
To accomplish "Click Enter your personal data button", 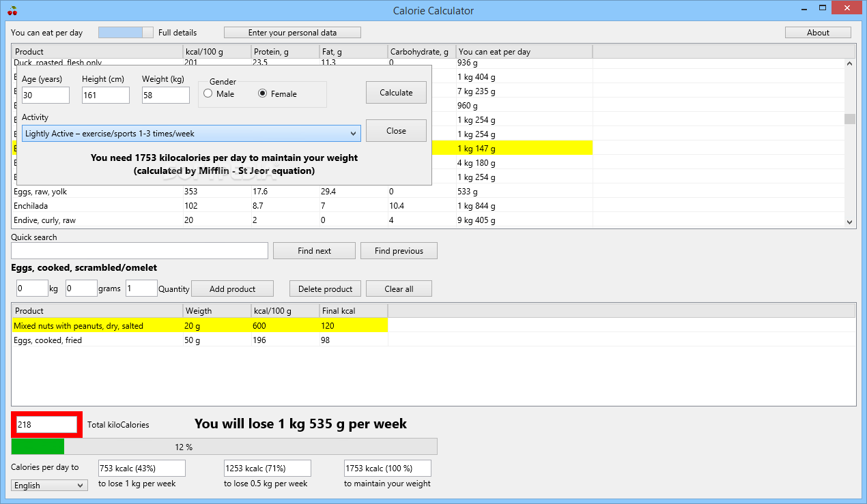I will tap(292, 32).
